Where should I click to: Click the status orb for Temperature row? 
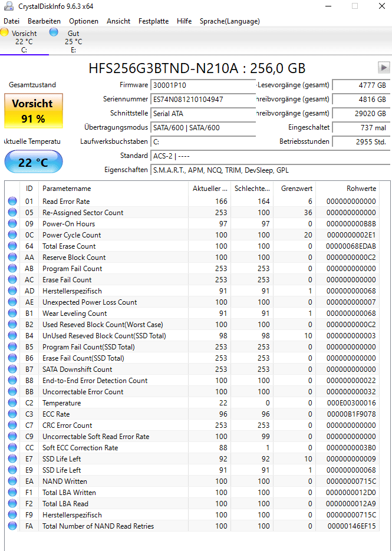point(12,403)
